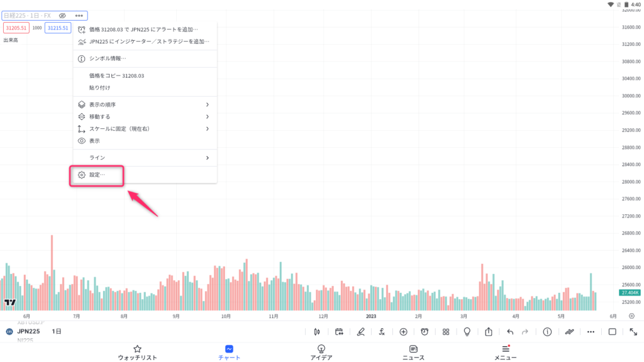
Task: Open the alarm clock alert icon in toolbar
Action: (x=425, y=332)
